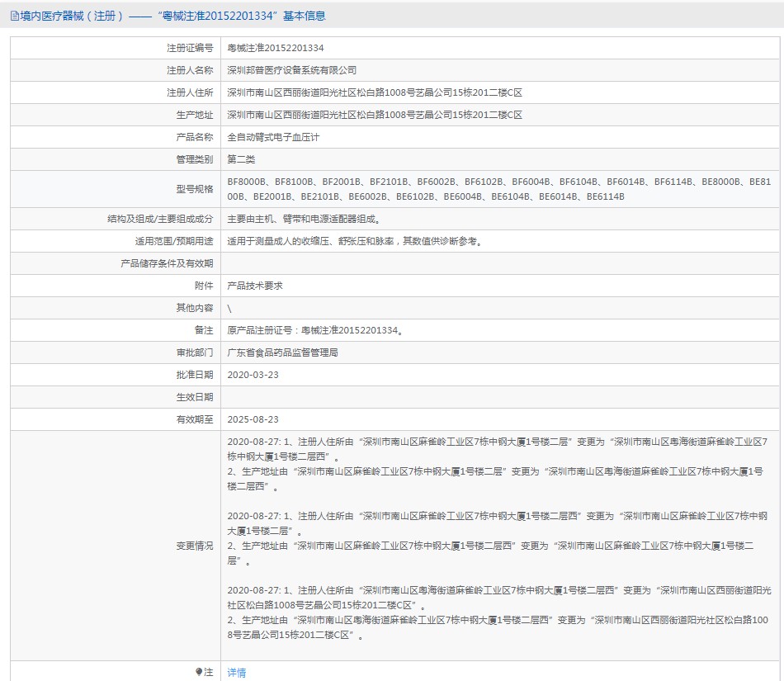784x681 pixels.
Task: Click the 适用范围/预期用途 intended use text
Action: [355, 242]
